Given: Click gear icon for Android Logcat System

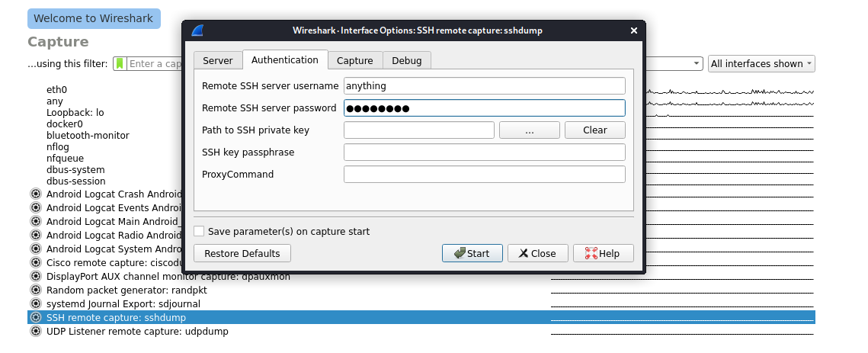Looking at the screenshot, I should click(x=36, y=249).
